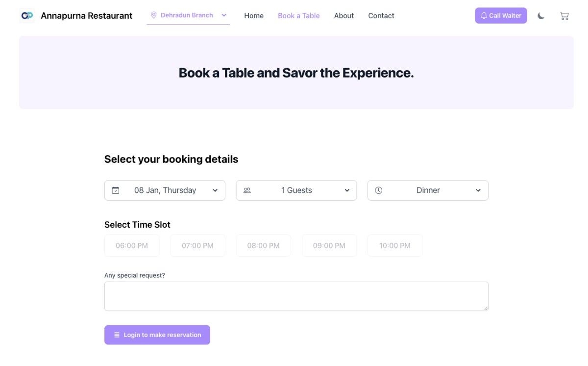
Task: Click the special request text area
Action: [296, 296]
